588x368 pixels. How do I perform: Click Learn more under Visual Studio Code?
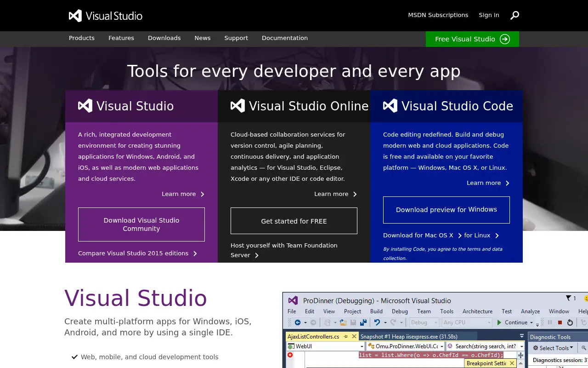pos(488,183)
